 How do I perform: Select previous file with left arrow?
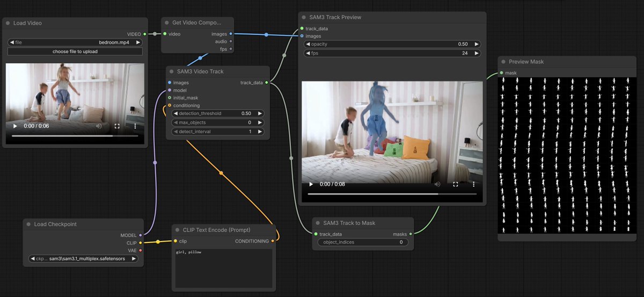(12, 42)
